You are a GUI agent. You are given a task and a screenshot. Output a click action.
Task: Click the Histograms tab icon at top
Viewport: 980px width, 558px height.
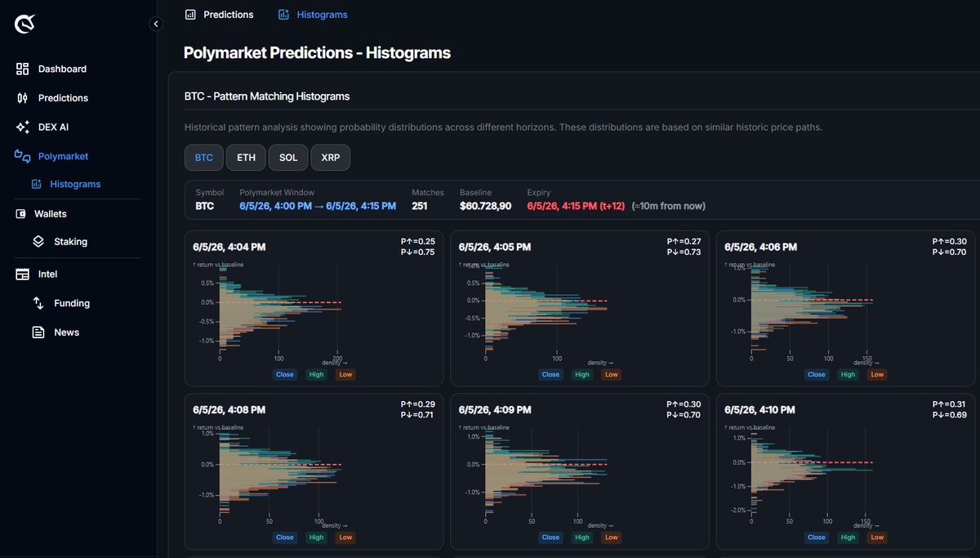[283, 15]
